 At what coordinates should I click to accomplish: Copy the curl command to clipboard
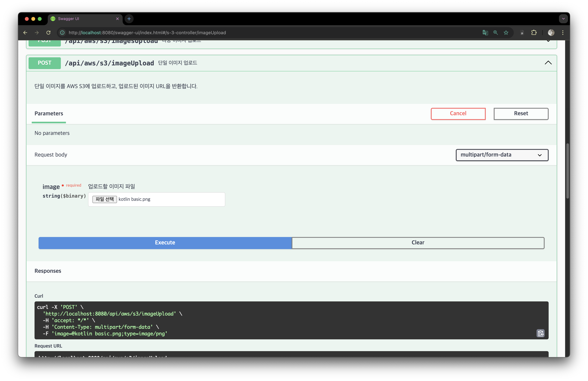click(x=540, y=333)
